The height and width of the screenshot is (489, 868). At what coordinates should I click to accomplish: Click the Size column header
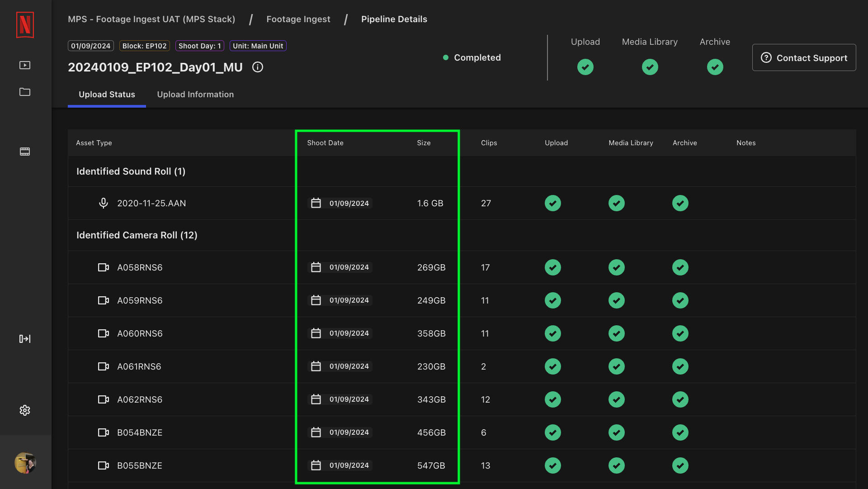click(424, 143)
